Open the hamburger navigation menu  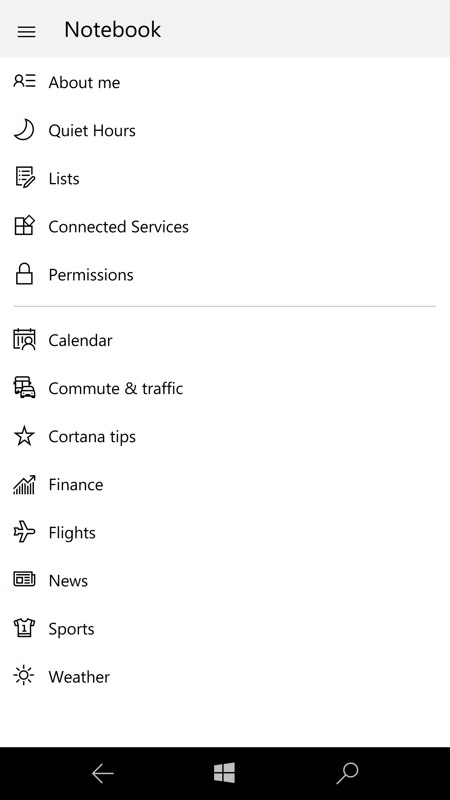click(27, 31)
